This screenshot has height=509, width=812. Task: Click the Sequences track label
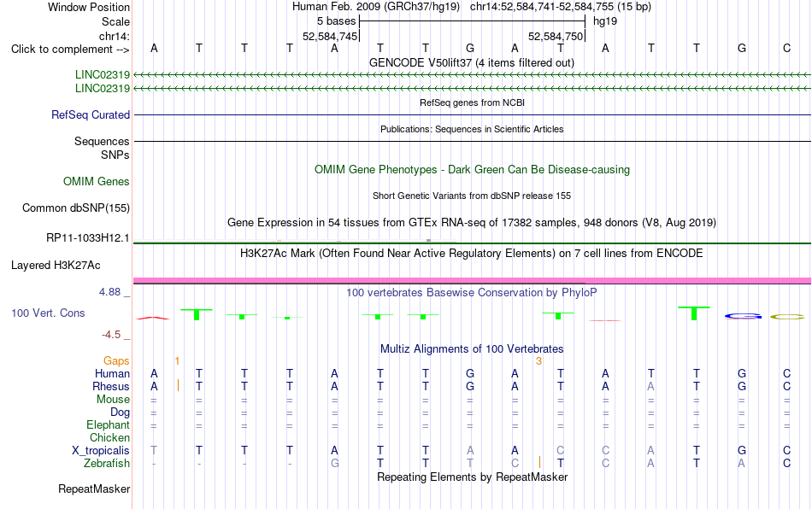pyautogui.click(x=102, y=141)
